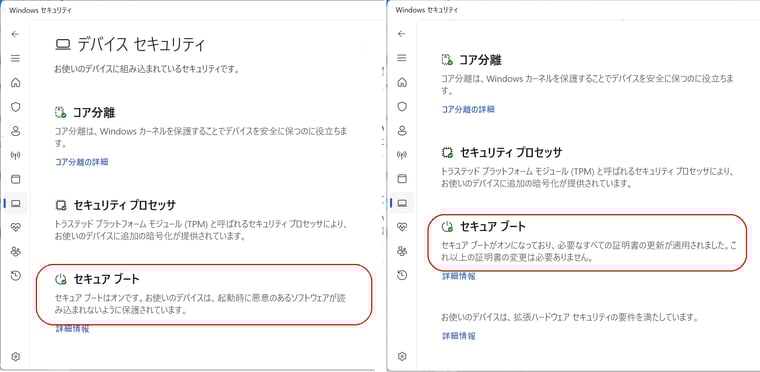Select Device security laptop icon in left sidebar
The image size is (760, 372).
point(16,204)
